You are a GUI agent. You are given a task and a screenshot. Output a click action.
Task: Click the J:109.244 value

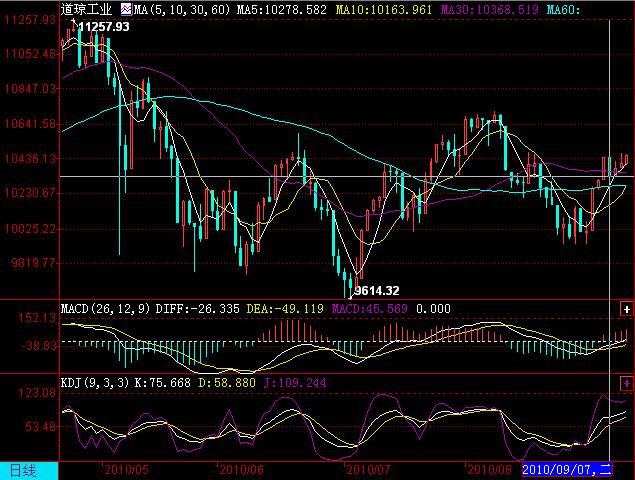point(295,383)
